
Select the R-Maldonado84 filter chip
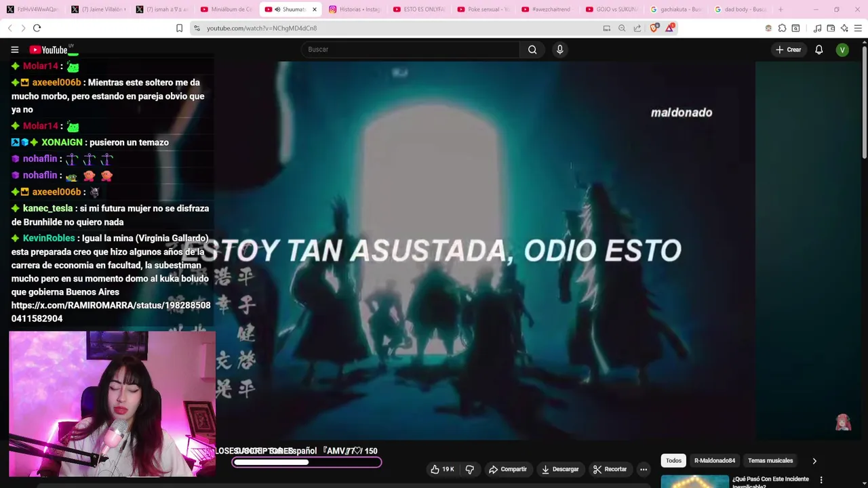[714, 461]
